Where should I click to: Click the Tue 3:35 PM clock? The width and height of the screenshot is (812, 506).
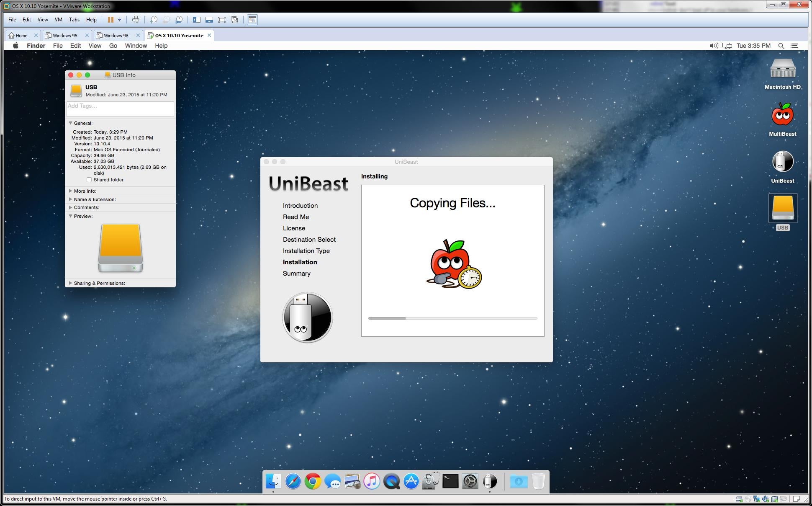coord(753,46)
